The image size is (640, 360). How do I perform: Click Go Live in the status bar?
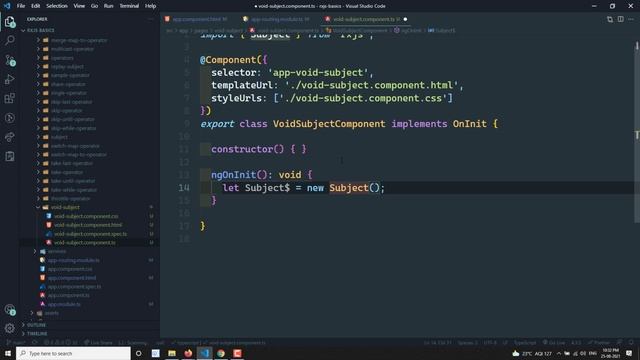(x=554, y=343)
